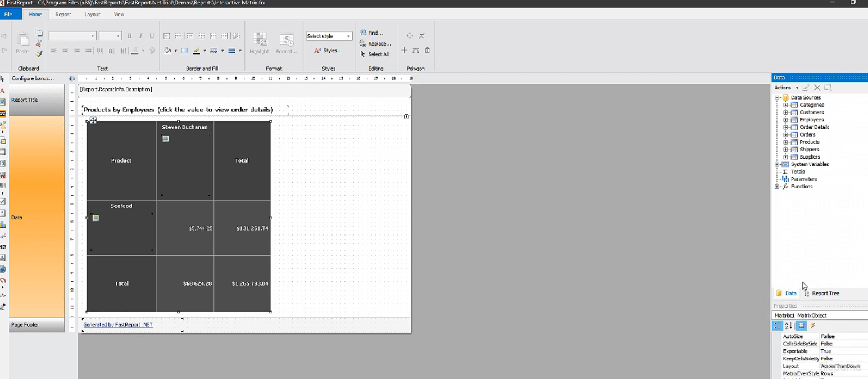Toggle categorized view in Properties panel
Screen dimensions: 868x379
778,326
